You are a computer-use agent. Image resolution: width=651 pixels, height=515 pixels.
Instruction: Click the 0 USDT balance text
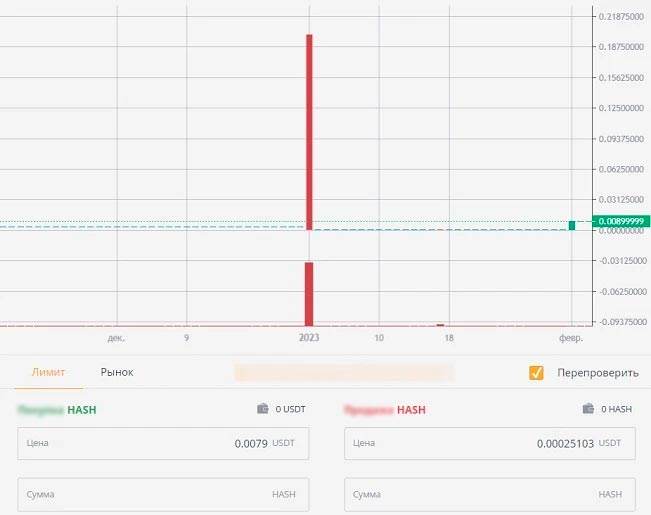(290, 409)
